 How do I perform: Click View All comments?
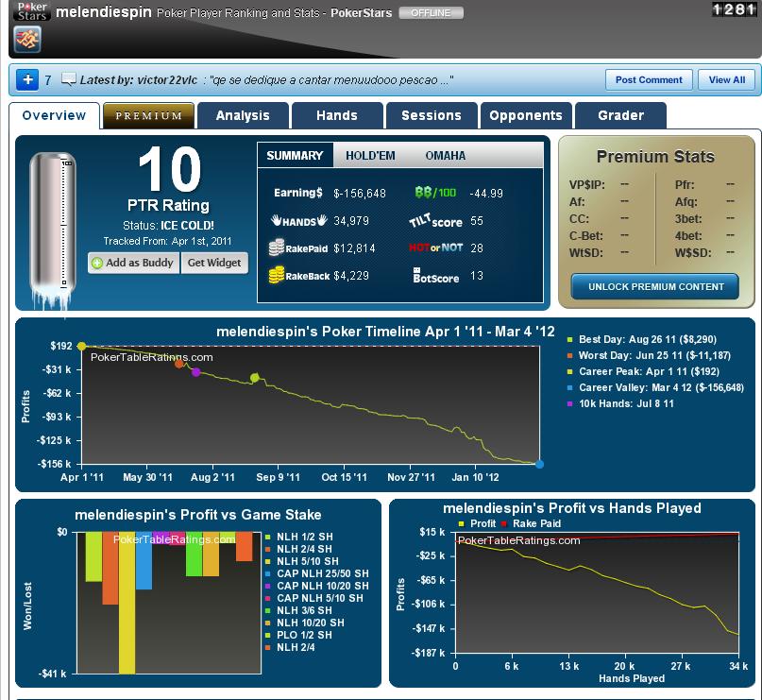tap(726, 79)
